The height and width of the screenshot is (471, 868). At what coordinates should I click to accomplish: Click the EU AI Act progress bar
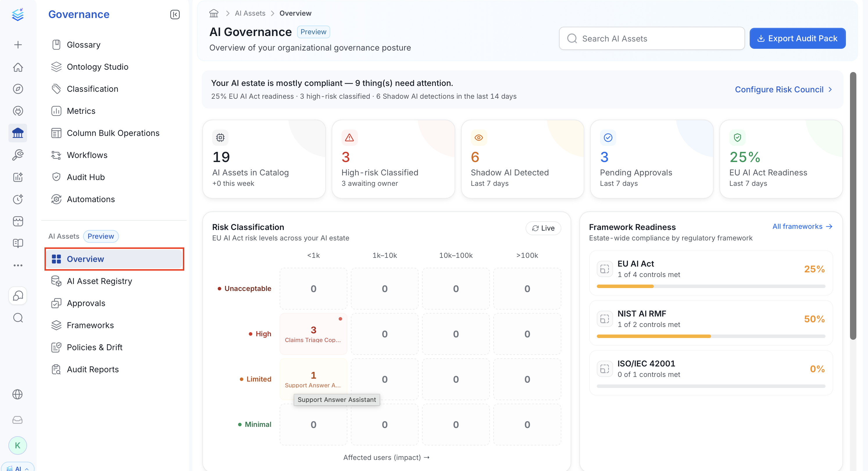711,286
